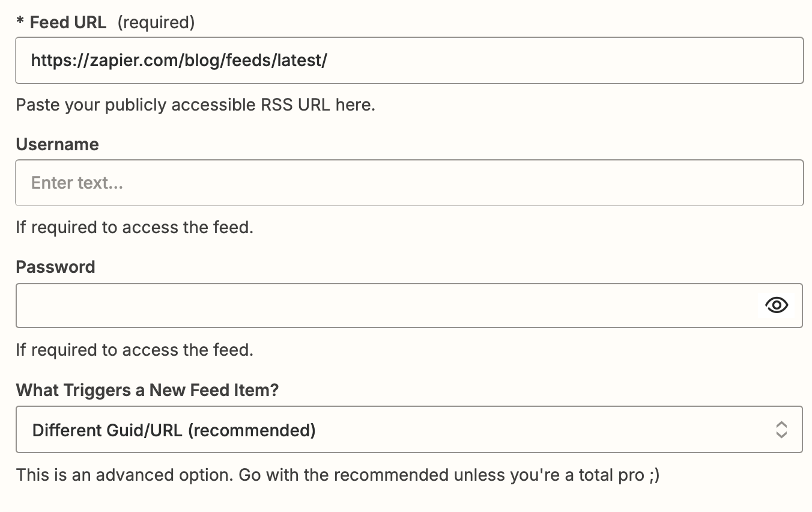Image resolution: width=812 pixels, height=512 pixels.
Task: Click the up-down chevron on the trigger dropdown
Action: (781, 430)
